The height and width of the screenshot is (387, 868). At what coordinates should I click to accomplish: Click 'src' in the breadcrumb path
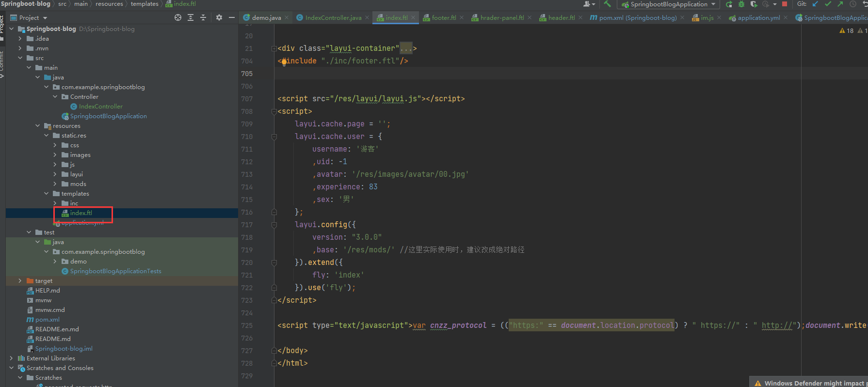(x=62, y=4)
